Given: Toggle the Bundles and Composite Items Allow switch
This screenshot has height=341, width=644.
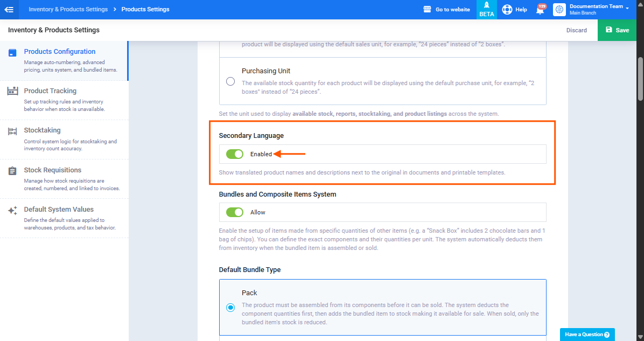Looking at the screenshot, I should point(235,212).
